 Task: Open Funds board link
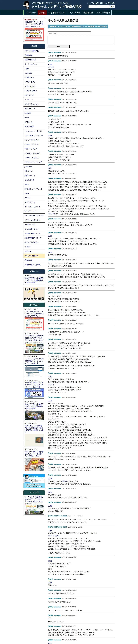pos(34,118)
